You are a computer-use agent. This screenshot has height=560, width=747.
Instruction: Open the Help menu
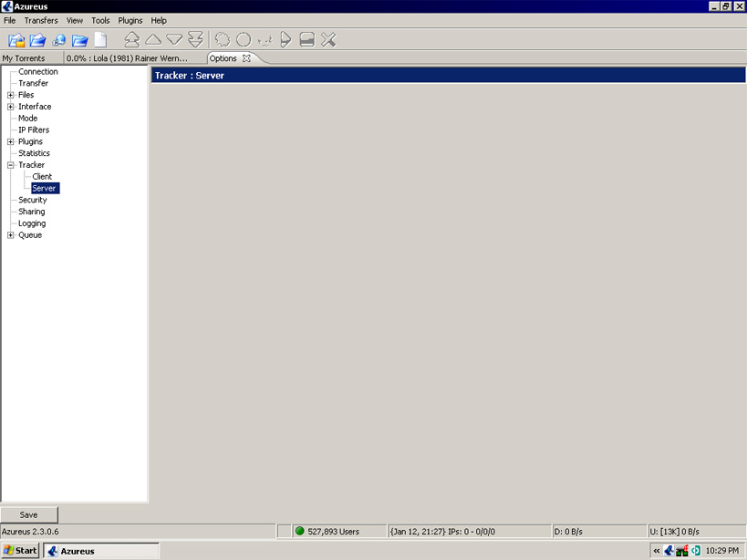159,20
